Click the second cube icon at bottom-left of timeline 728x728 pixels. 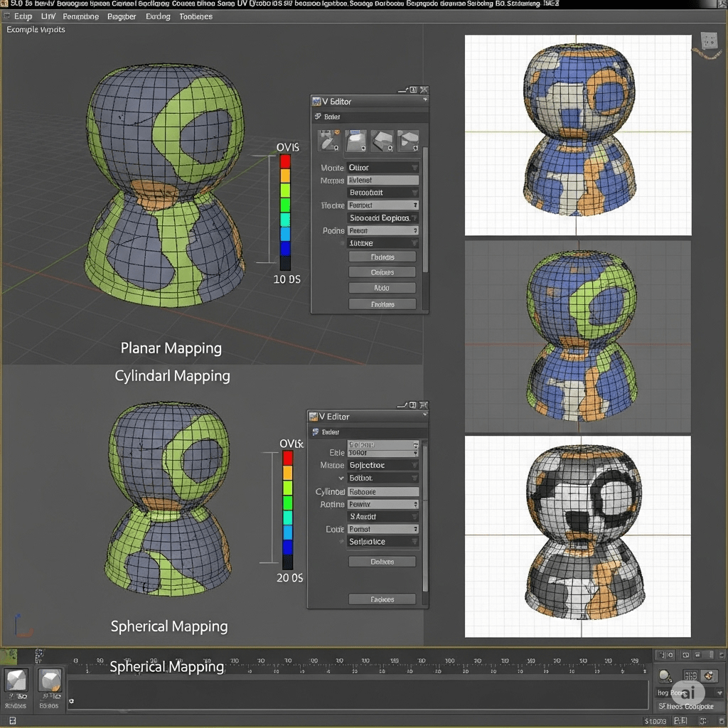tap(49, 681)
